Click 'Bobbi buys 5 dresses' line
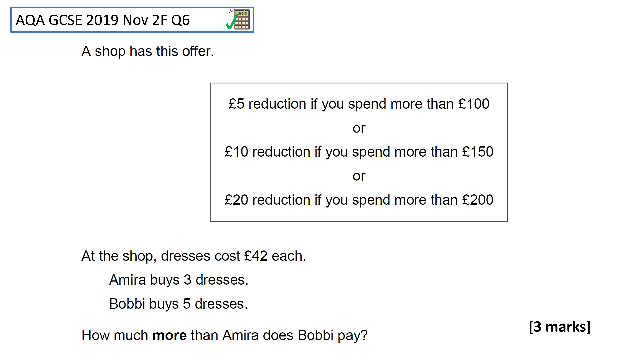The width and height of the screenshot is (644, 362). pos(178,304)
